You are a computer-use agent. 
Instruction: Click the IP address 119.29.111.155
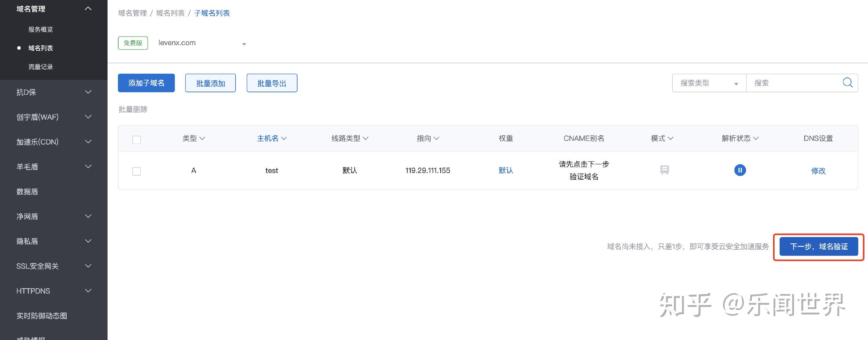point(428,170)
